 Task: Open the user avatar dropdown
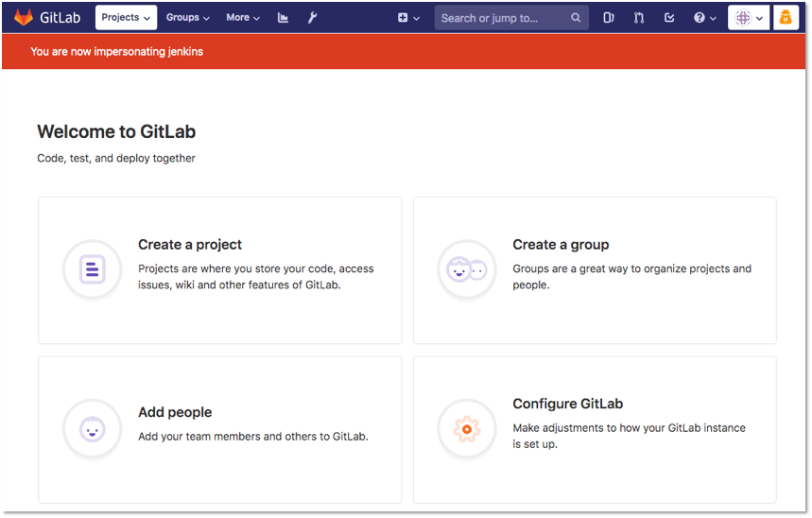point(749,18)
